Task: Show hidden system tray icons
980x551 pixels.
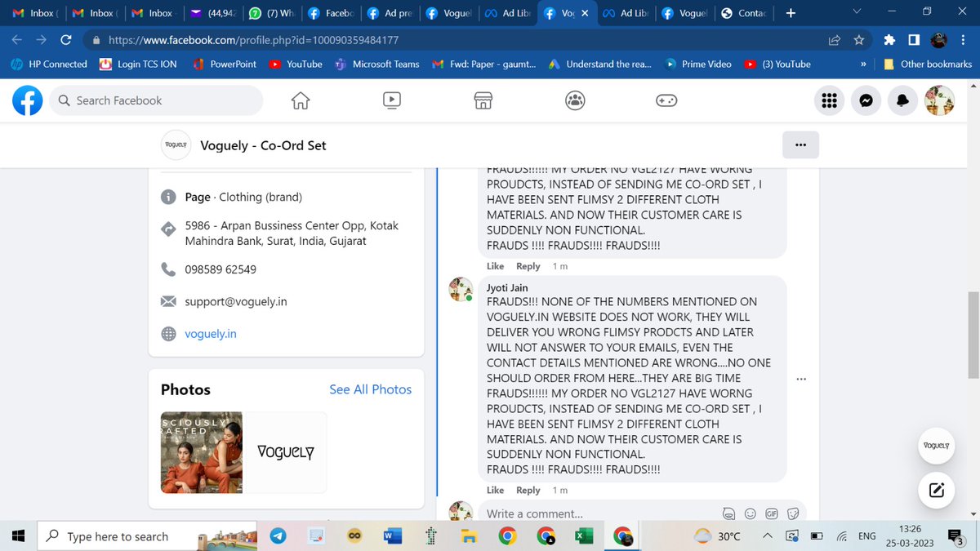Action: pos(767,535)
